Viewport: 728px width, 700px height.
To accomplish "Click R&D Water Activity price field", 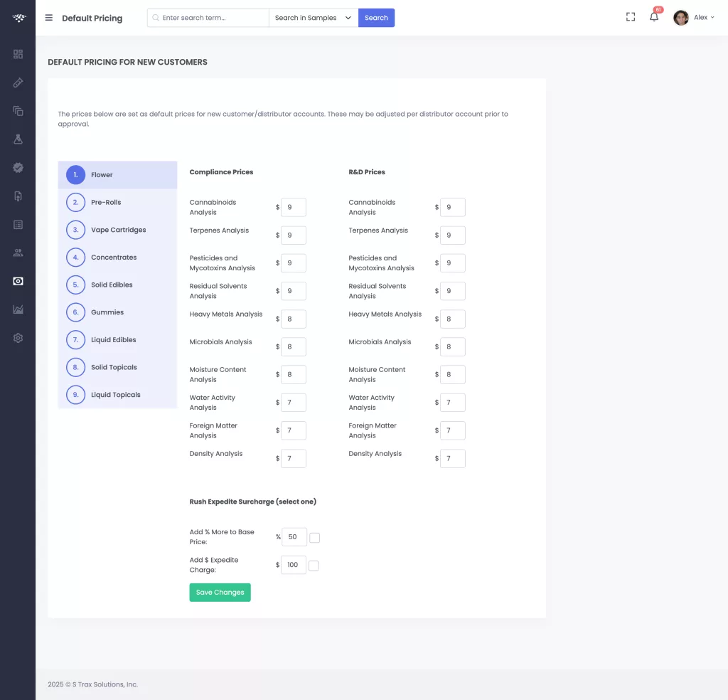I will tap(453, 402).
